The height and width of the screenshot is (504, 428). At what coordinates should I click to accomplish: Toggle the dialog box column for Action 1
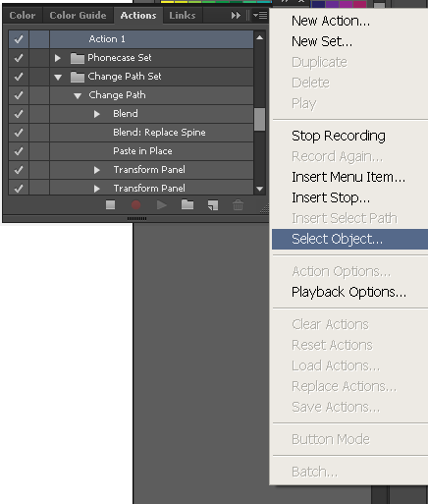39,39
